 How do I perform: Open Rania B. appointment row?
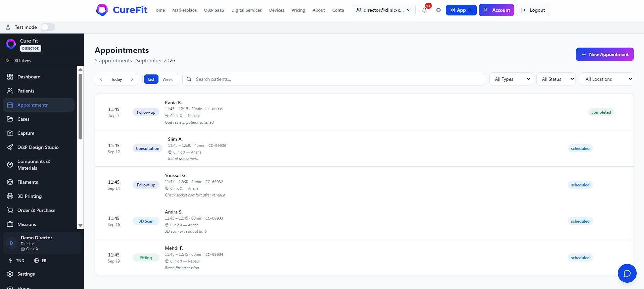tap(364, 112)
